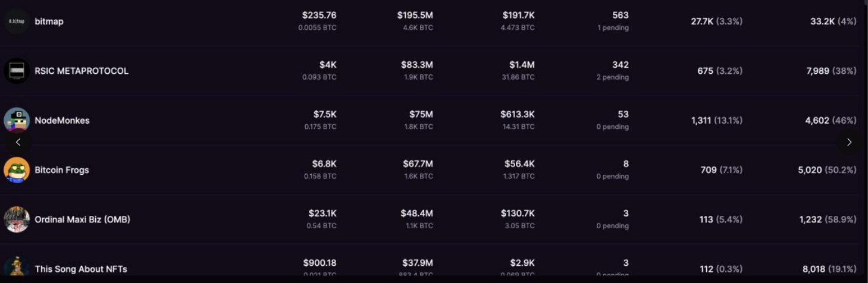Select the NodeMonkes collection name

coord(62,120)
